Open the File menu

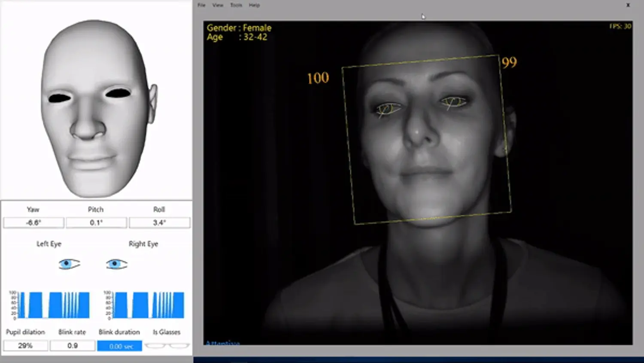pos(201,5)
